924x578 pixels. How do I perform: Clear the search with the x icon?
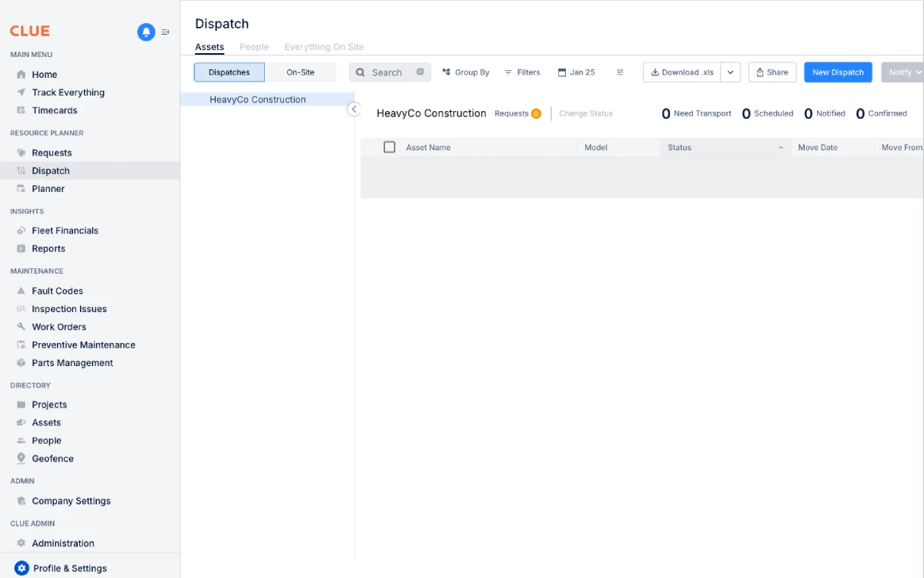(420, 72)
